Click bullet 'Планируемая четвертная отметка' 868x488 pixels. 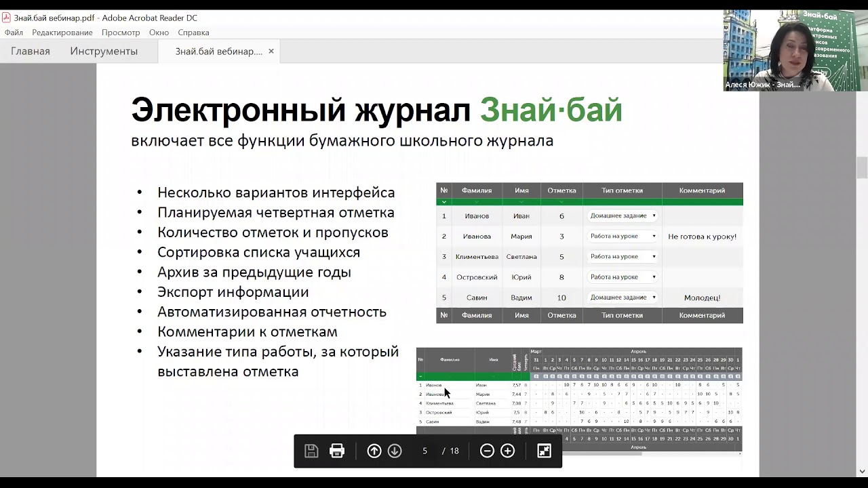click(275, 213)
